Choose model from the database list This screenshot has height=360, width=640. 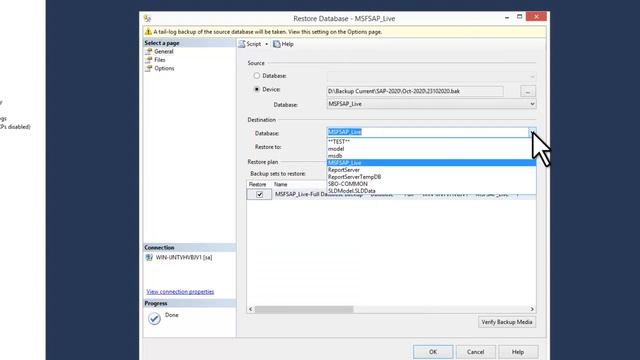pyautogui.click(x=431, y=149)
